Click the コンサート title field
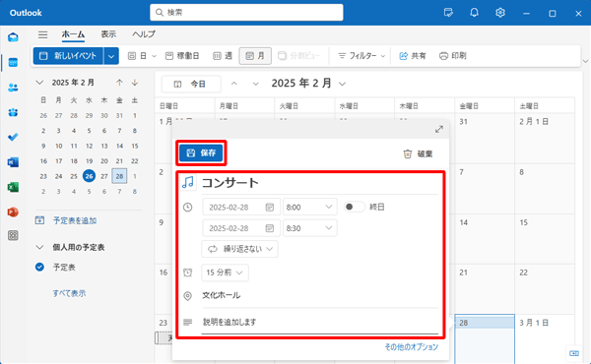Viewport: 591px width, 364px height. (x=320, y=183)
